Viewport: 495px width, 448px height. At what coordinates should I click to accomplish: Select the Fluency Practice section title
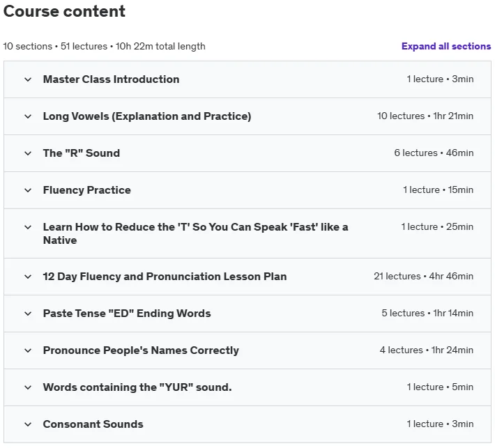[x=87, y=190]
